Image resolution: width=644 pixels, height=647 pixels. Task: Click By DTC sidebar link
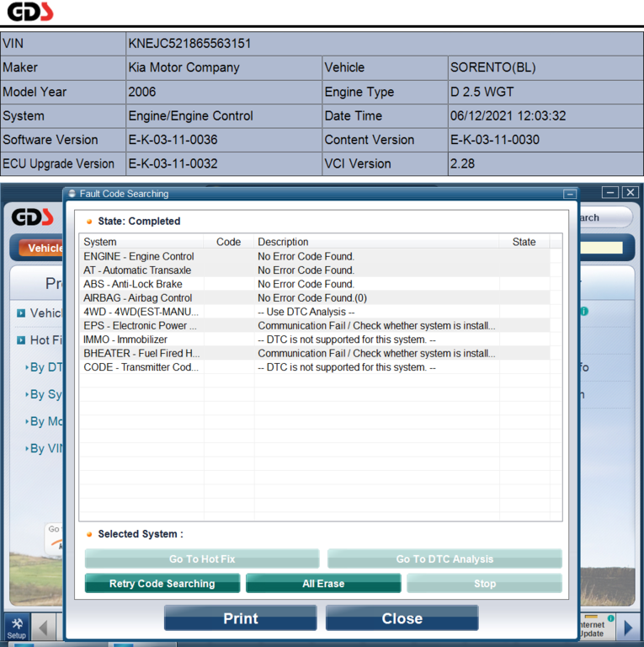[44, 367]
